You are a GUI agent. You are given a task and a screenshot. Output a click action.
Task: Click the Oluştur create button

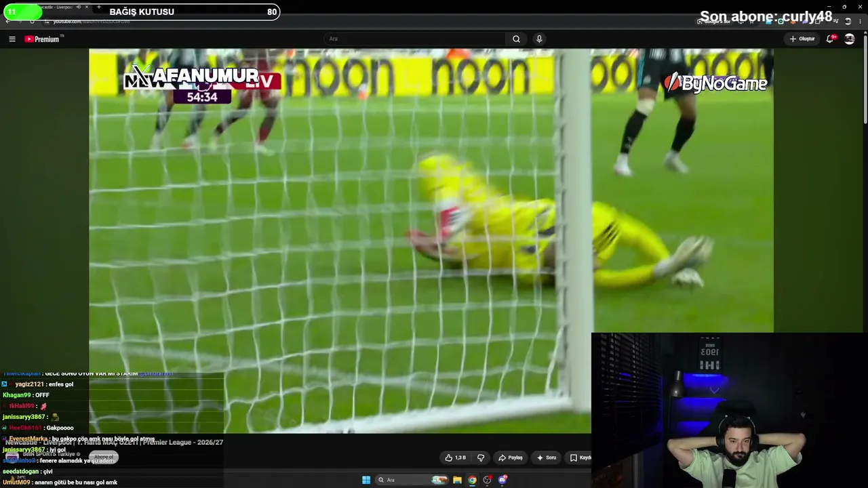[x=802, y=39]
